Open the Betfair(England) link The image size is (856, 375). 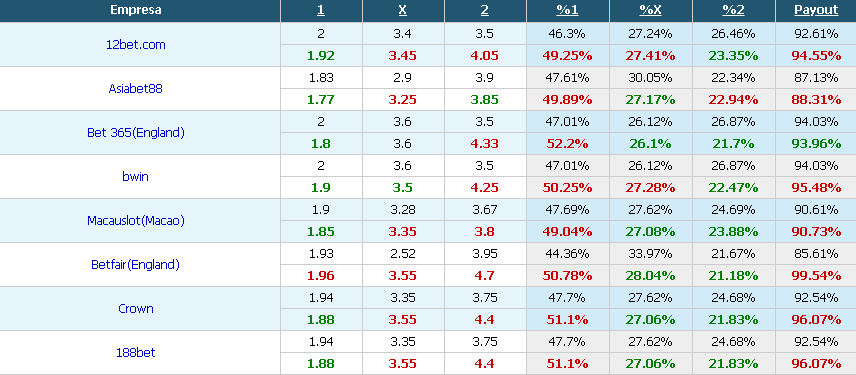[x=135, y=265]
